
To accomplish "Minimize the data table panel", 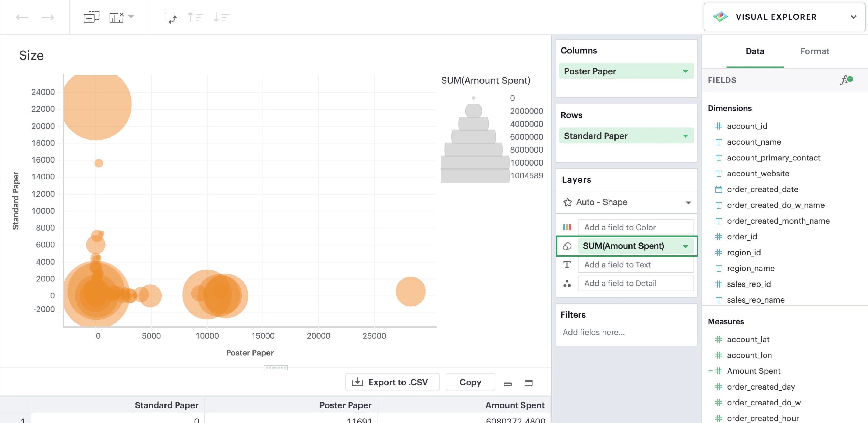I will [x=507, y=383].
